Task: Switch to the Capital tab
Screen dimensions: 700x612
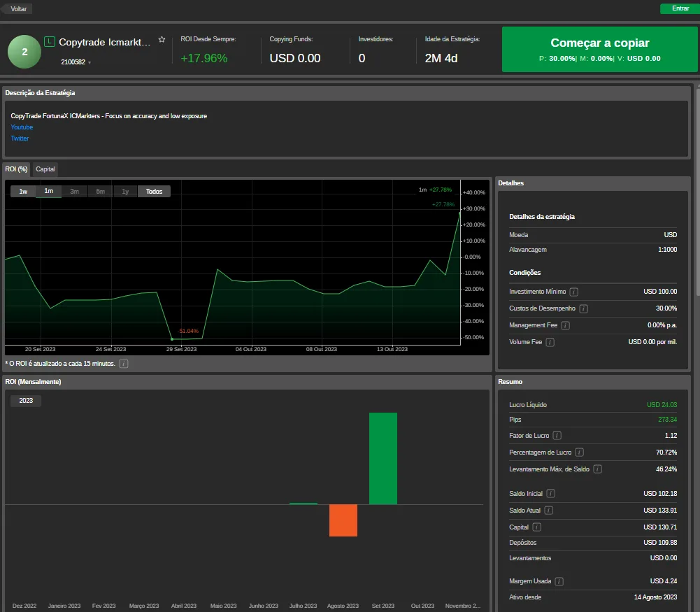Action: [x=45, y=169]
